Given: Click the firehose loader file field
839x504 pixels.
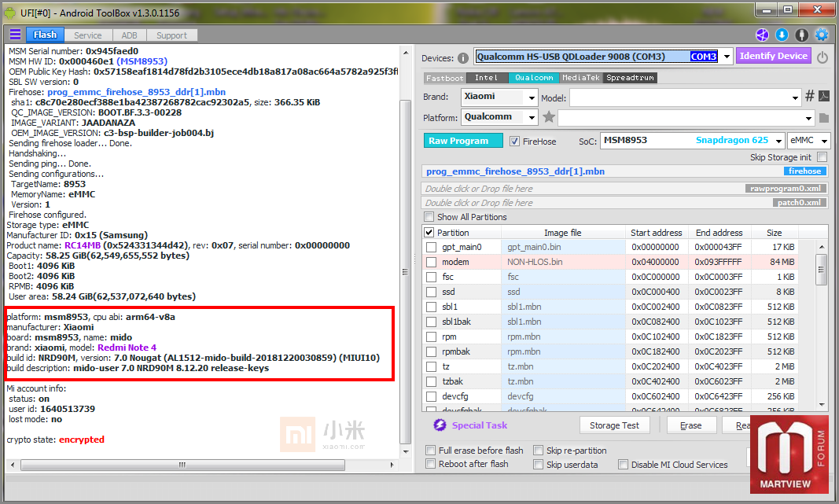Looking at the screenshot, I should point(624,171).
